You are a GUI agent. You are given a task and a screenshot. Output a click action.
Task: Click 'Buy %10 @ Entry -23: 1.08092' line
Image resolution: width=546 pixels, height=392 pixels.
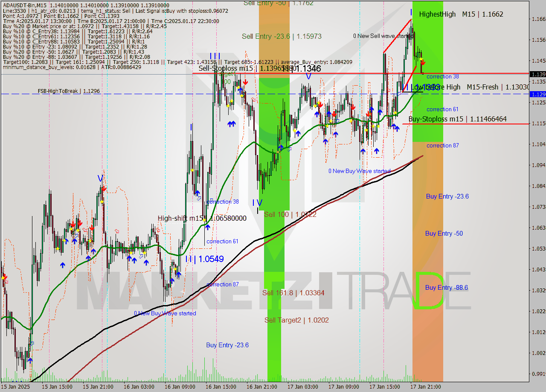[x=75, y=47]
